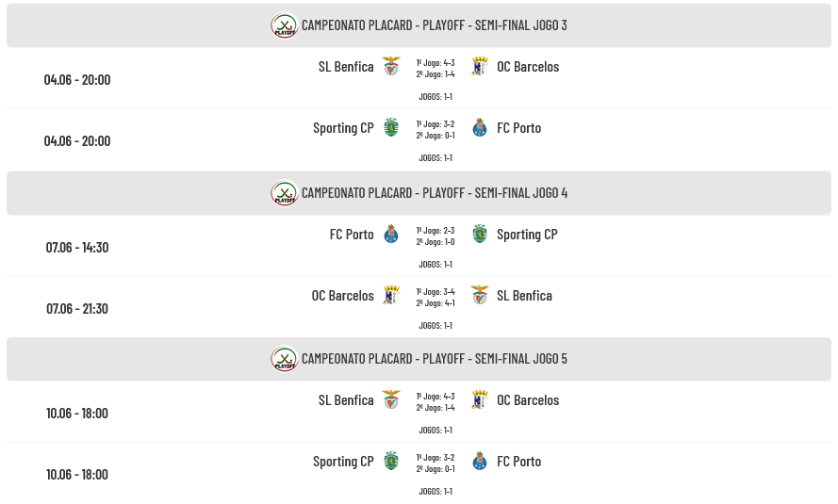
Task: Select the Semi-Final Jogo 3 header title
Action: pos(435,25)
